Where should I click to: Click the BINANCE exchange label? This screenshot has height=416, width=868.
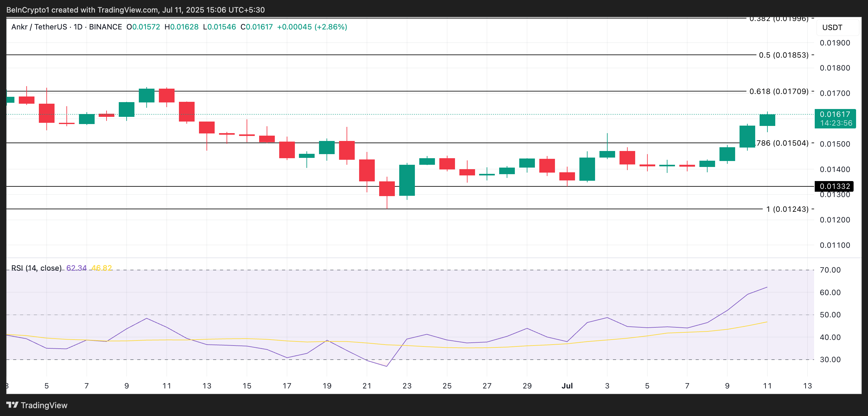(x=106, y=27)
